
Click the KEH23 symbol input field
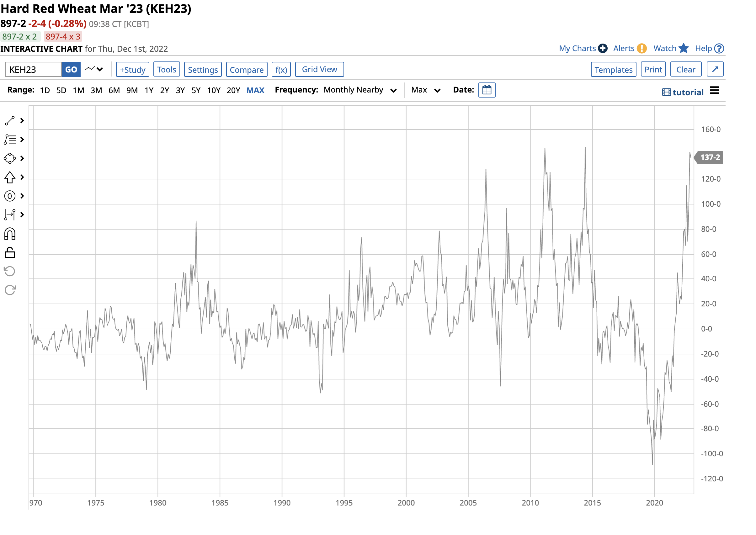click(33, 70)
